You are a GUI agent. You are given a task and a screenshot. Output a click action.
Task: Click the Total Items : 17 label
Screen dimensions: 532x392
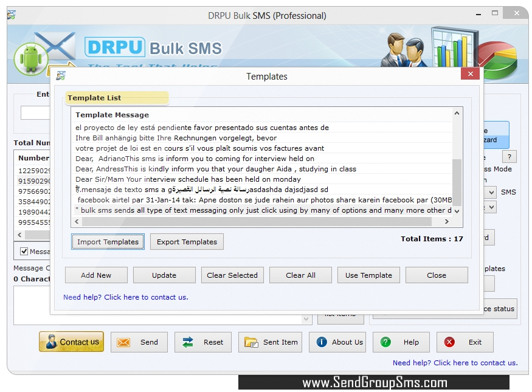[x=432, y=239]
